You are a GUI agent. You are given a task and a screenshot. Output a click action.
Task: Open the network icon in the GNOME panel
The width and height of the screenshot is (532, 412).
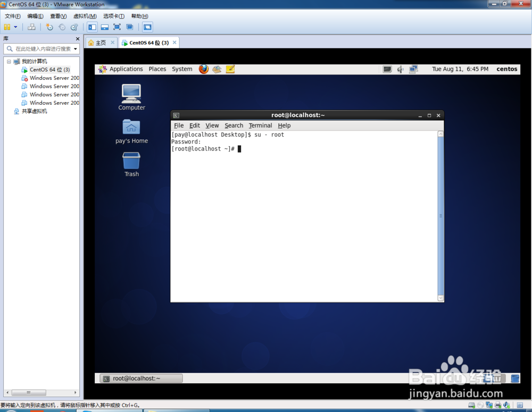pyautogui.click(x=414, y=69)
